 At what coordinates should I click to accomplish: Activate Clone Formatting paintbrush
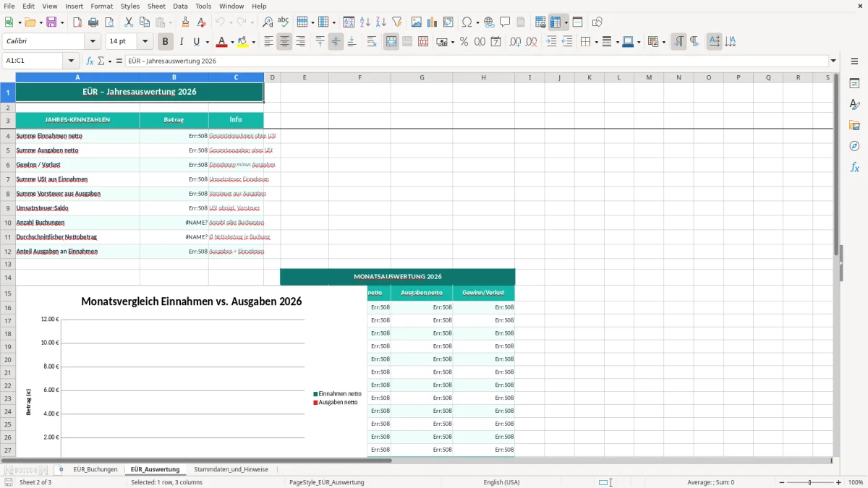coord(186,22)
